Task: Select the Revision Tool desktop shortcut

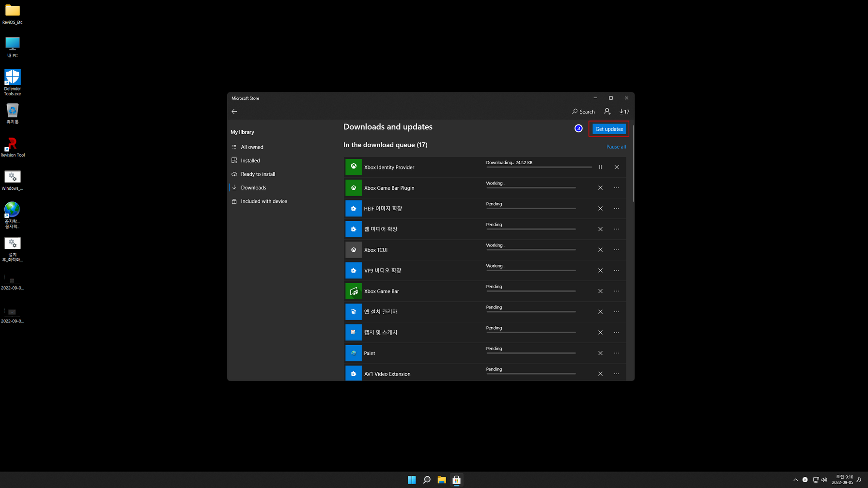Action: (x=13, y=147)
